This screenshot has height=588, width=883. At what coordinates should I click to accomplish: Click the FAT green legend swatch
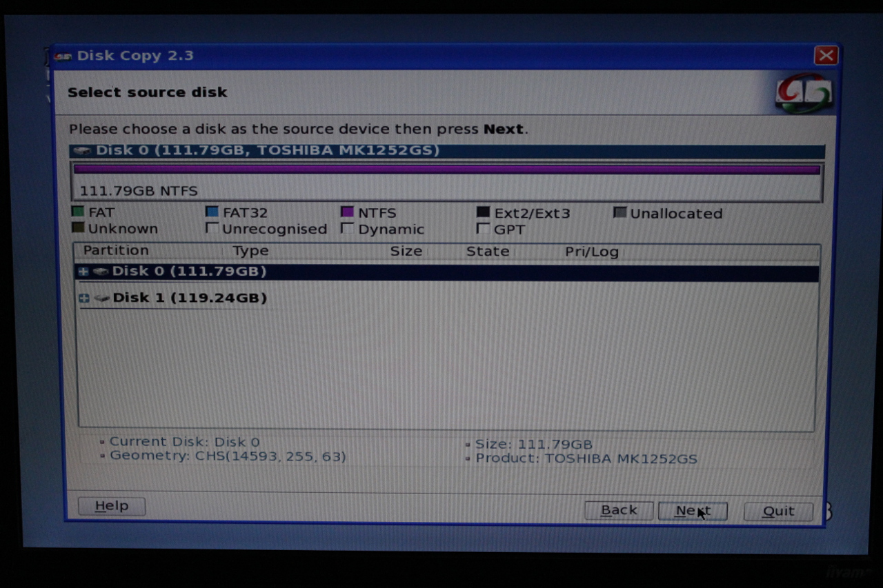tap(78, 212)
